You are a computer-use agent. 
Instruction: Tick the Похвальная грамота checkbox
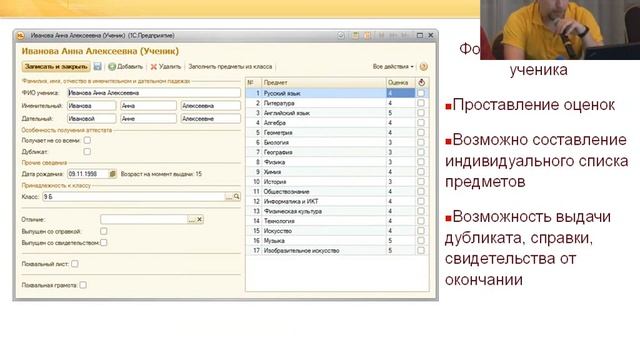[x=83, y=285]
